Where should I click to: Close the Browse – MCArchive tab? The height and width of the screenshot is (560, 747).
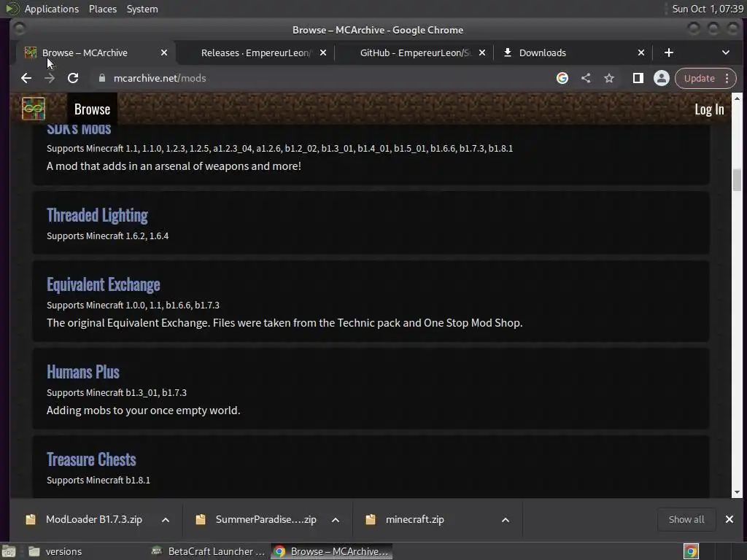[164, 52]
